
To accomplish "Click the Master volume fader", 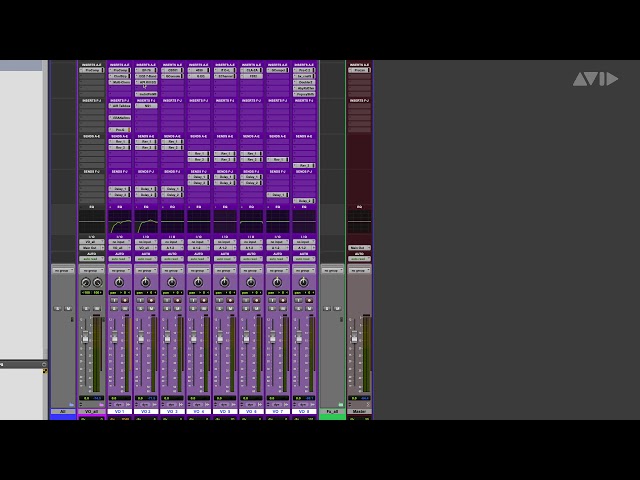I will 354,338.
